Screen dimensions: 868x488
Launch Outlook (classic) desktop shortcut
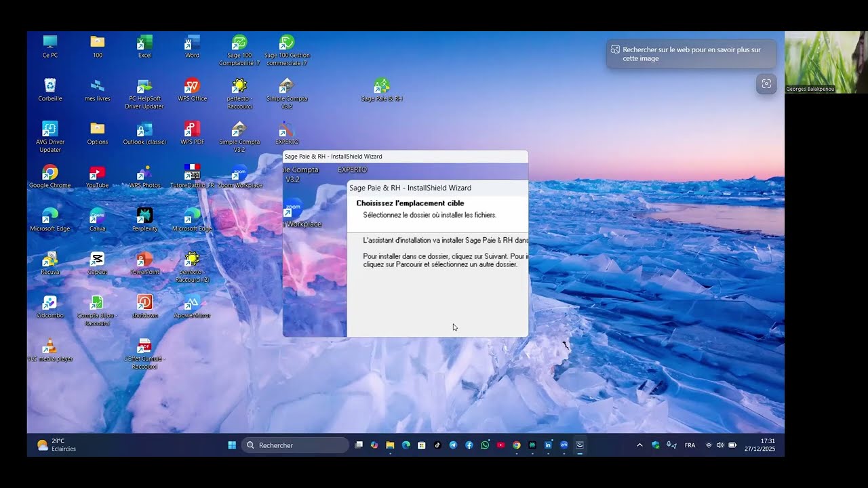tap(144, 133)
